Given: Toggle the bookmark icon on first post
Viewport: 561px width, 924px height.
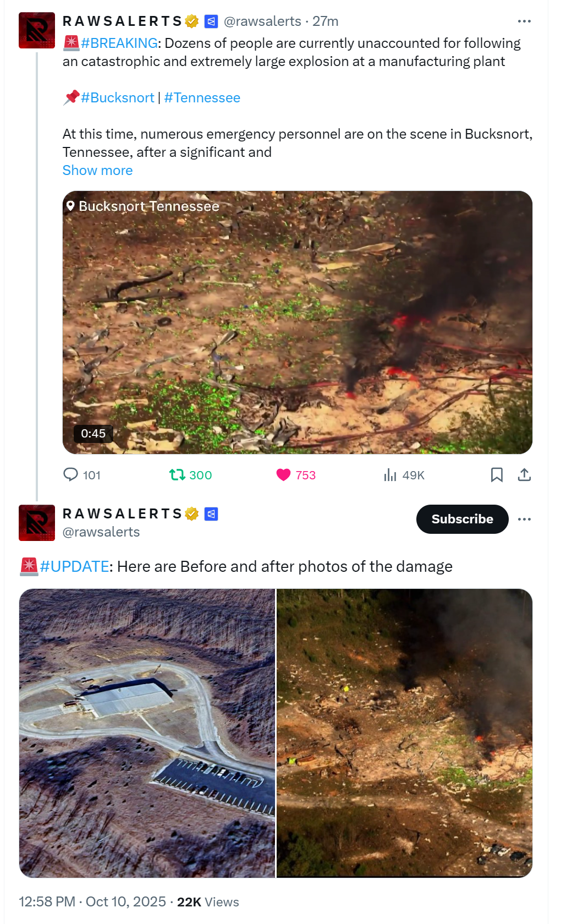Looking at the screenshot, I should pos(497,474).
